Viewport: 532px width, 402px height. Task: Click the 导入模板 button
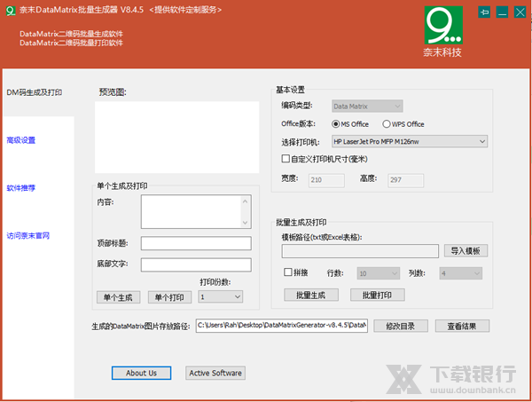[465, 251]
